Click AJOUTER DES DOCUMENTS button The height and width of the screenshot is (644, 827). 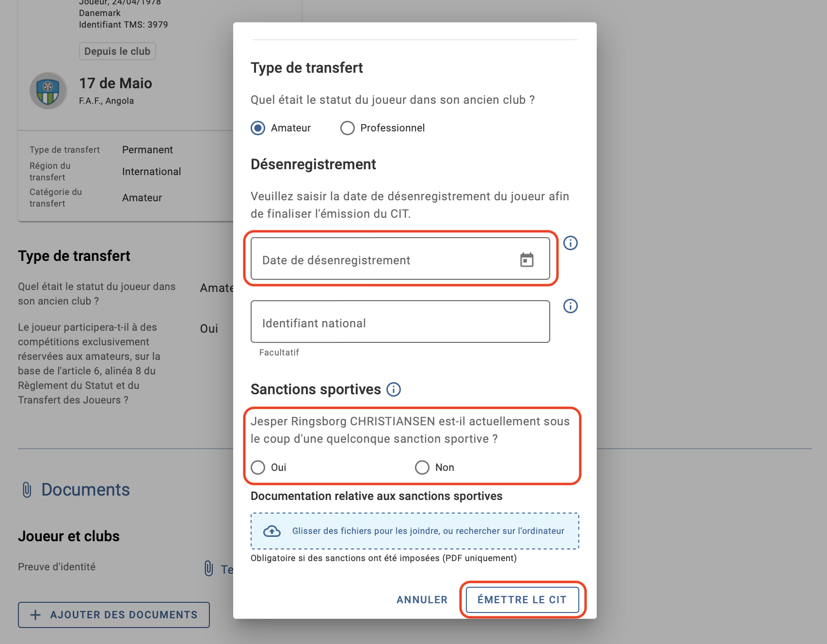114,615
